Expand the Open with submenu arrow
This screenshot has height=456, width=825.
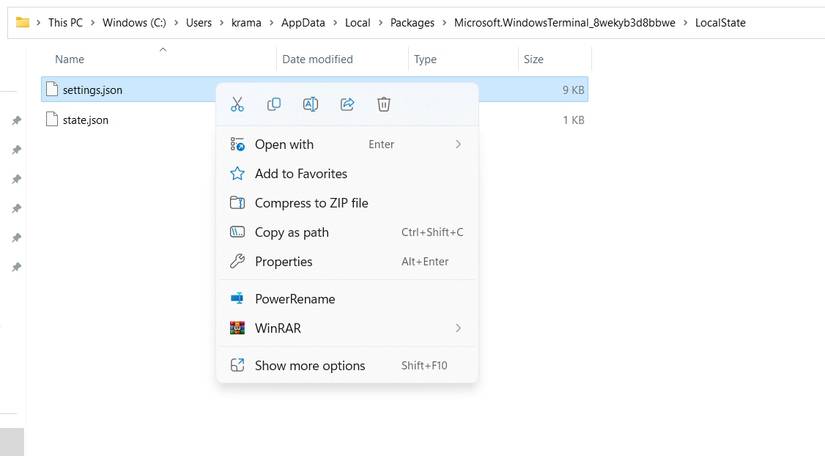click(458, 144)
